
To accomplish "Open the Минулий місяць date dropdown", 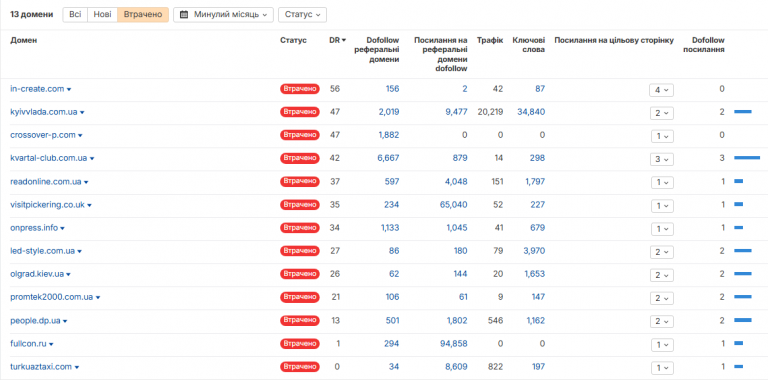I will [x=223, y=15].
